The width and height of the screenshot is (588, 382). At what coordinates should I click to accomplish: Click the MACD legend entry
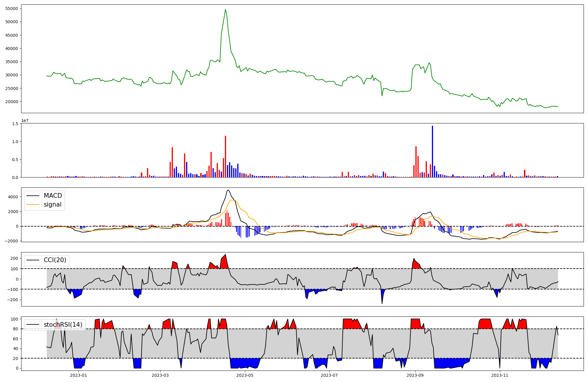click(x=53, y=196)
